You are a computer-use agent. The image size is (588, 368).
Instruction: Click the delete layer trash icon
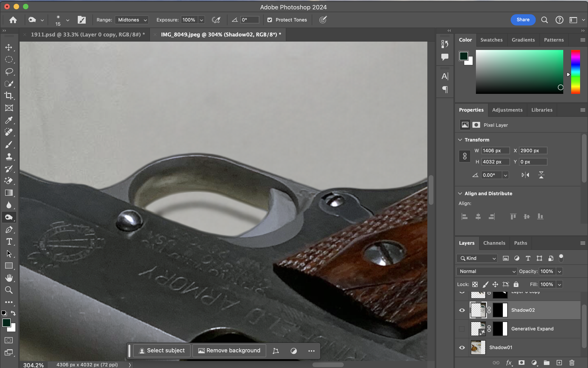pyautogui.click(x=572, y=363)
